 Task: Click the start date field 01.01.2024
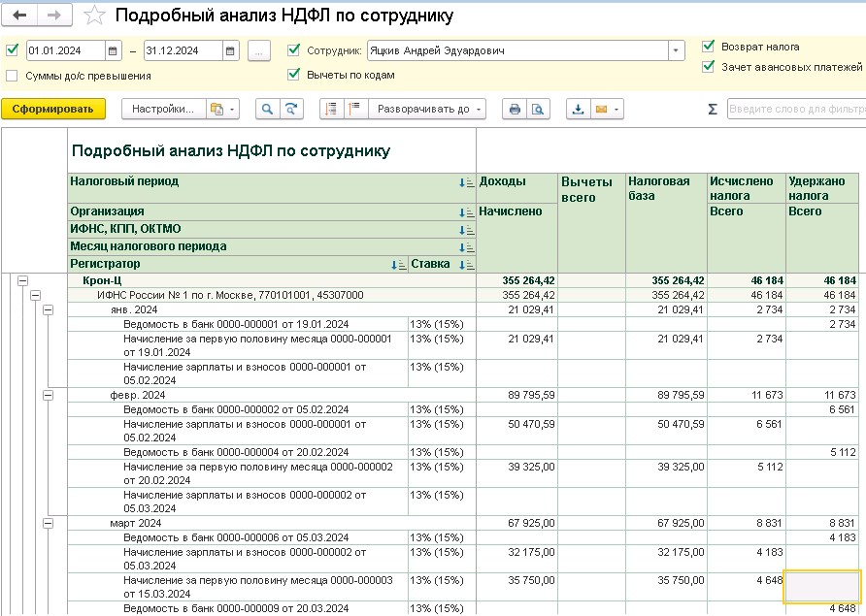[x=66, y=50]
